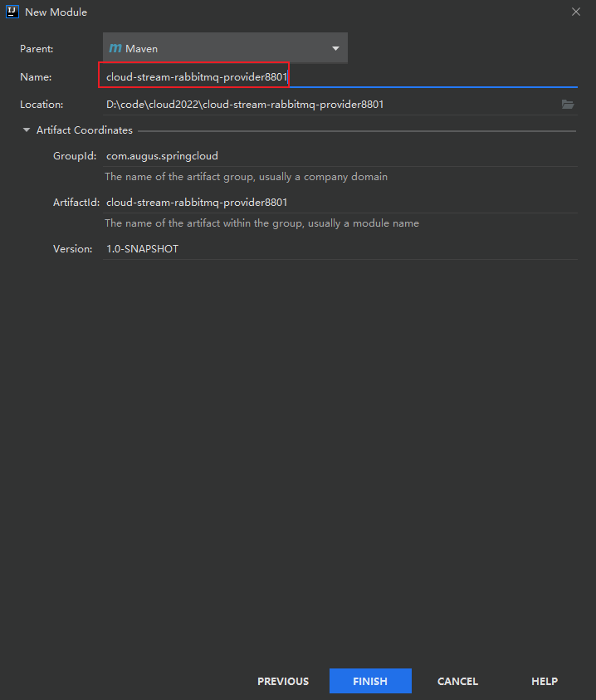
Task: Open the Parent dropdown arrow
Action: point(335,48)
